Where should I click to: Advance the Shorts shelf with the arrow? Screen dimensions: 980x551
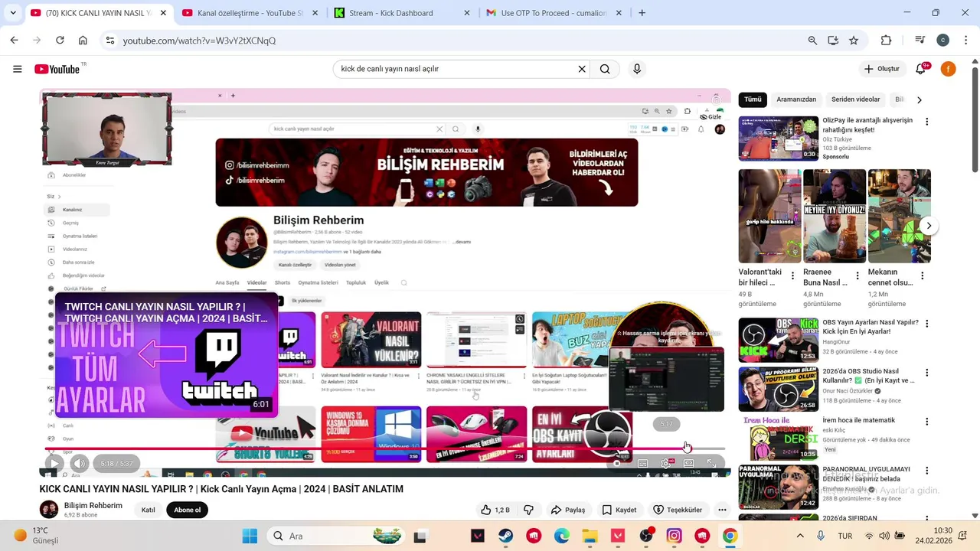click(x=929, y=226)
